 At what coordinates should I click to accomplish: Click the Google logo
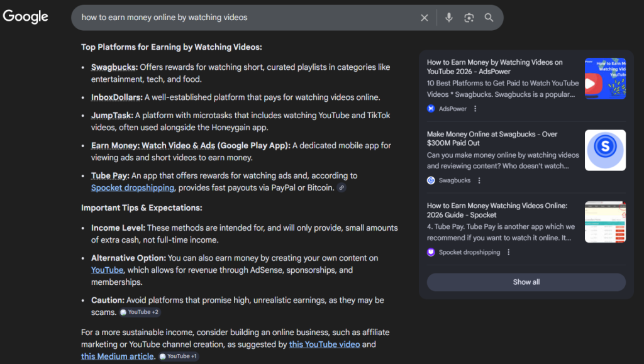click(x=25, y=16)
